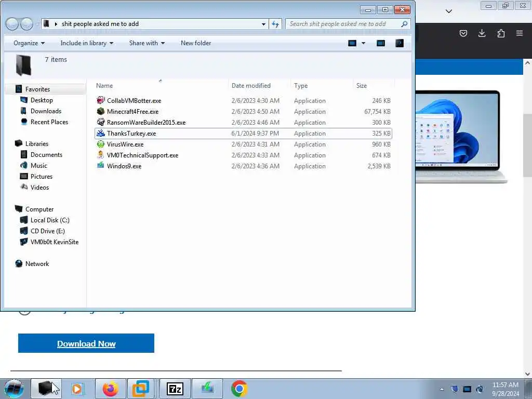Select the Windos9.exe file icon
This screenshot has height=399, width=532.
100,166
